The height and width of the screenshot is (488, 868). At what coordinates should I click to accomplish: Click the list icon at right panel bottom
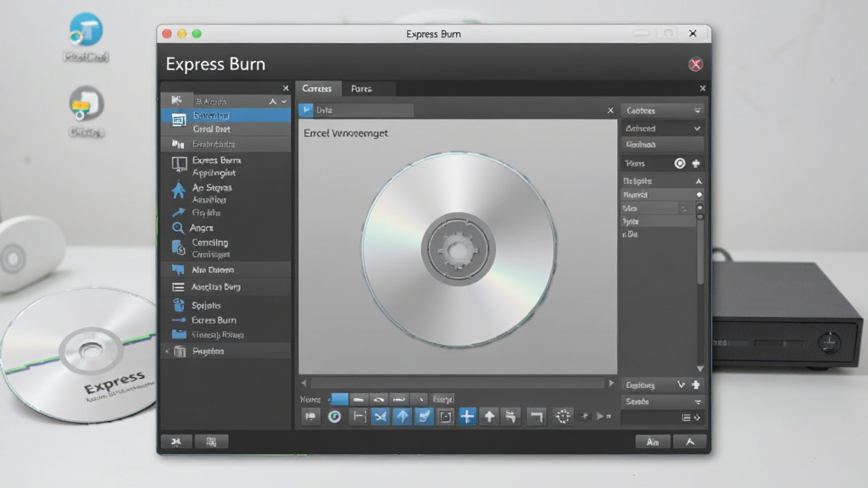pyautogui.click(x=686, y=418)
